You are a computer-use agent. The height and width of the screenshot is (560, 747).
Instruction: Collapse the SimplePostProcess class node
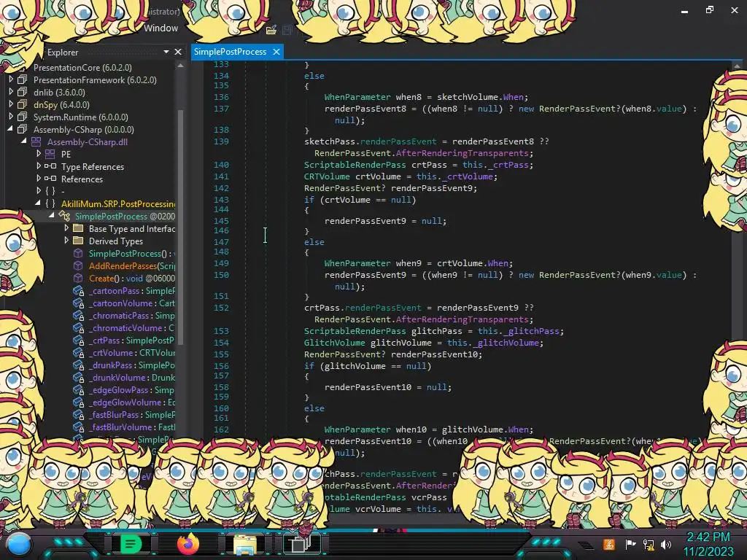[x=52, y=216]
